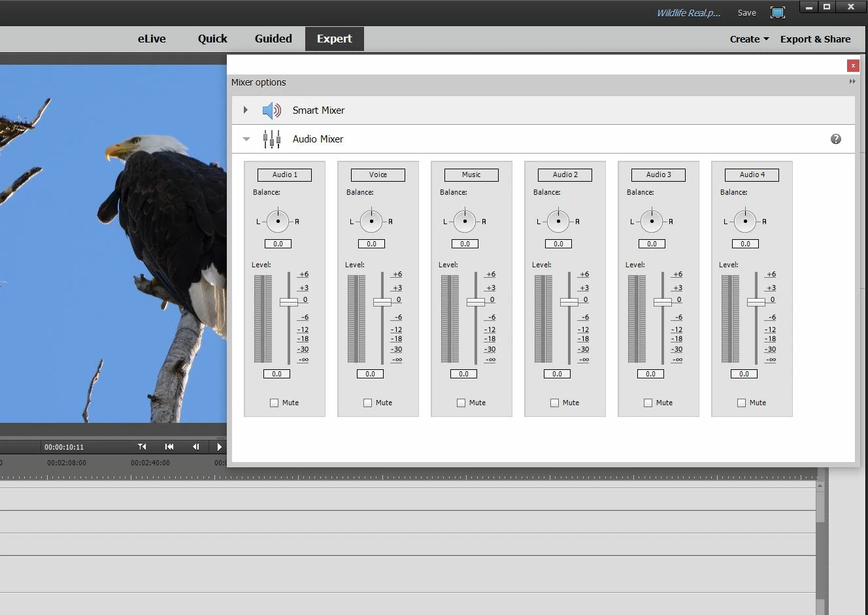Click the Audio 4 balance knob
The width and height of the screenshot is (868, 615).
(x=745, y=221)
